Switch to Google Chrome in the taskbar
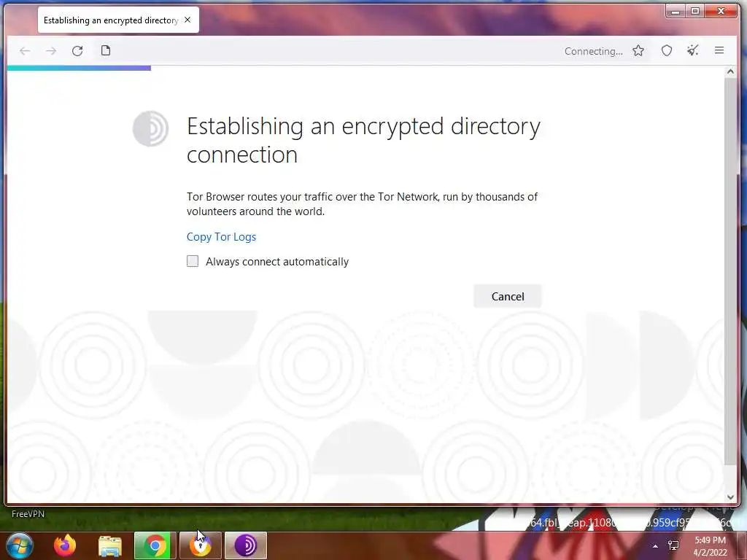Screen dimensions: 747x560 (155, 545)
